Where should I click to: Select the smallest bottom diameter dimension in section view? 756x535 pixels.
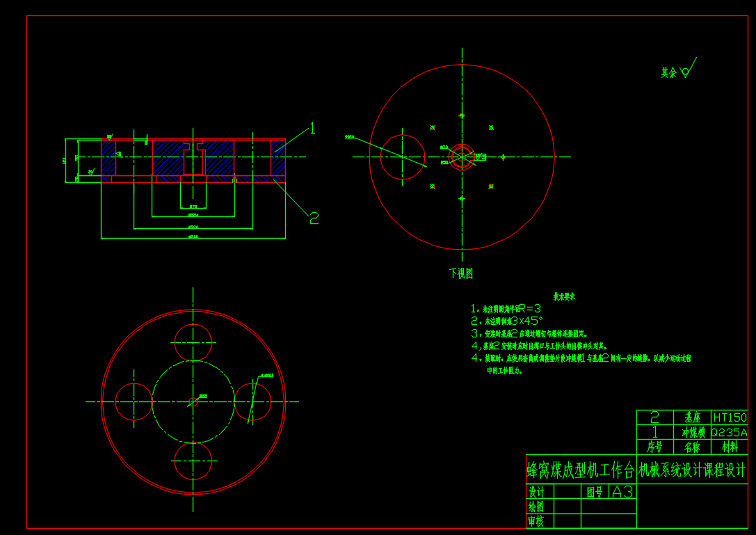coord(193,207)
